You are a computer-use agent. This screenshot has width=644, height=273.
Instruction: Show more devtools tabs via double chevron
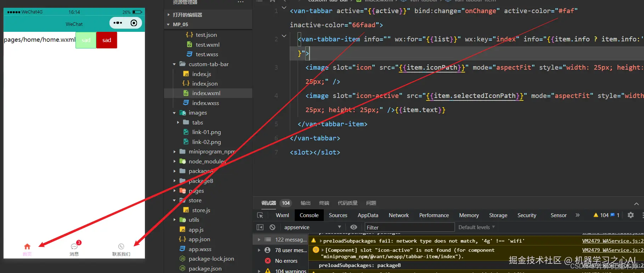(577, 215)
